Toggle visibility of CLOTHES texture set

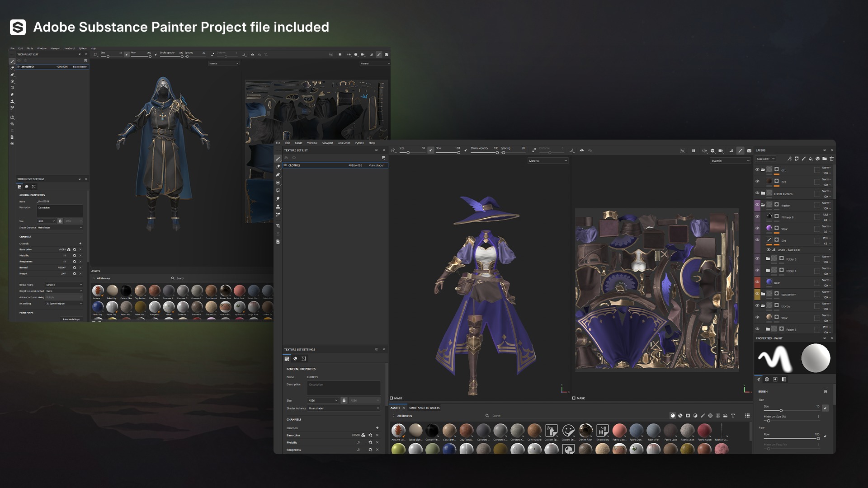pyautogui.click(x=285, y=165)
